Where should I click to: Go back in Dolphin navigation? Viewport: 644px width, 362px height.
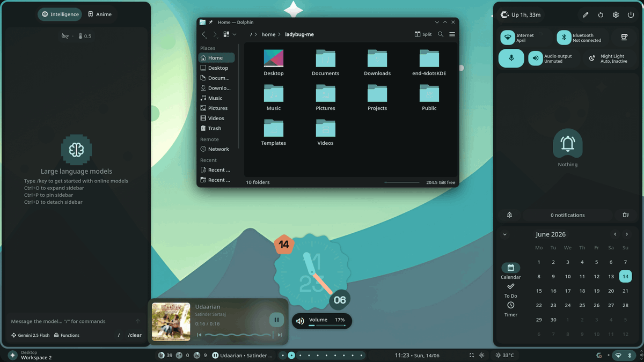point(204,34)
